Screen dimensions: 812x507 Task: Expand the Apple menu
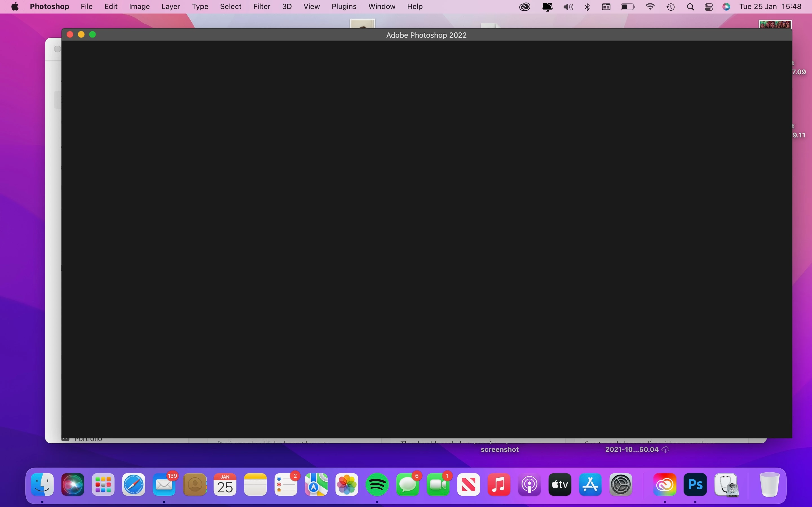coord(15,7)
